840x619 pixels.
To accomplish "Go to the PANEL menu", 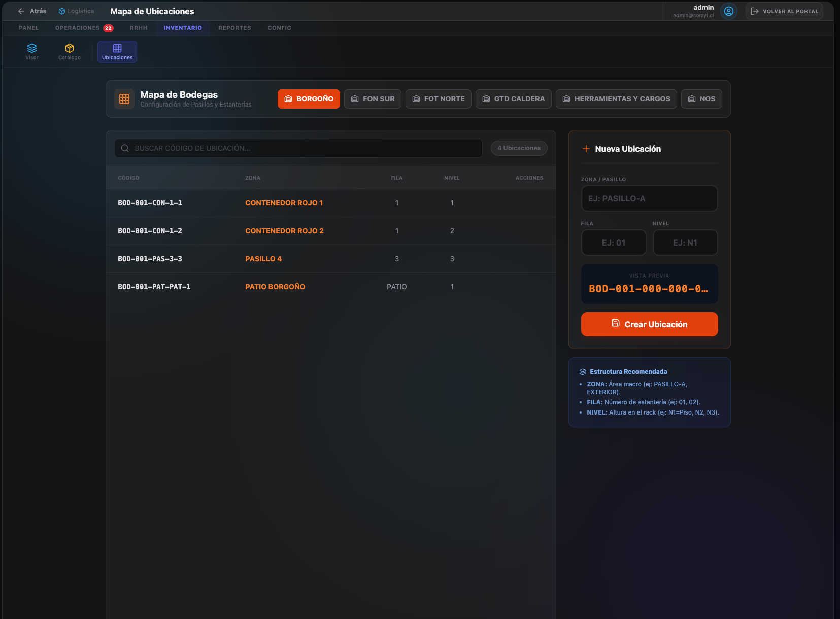I will click(x=29, y=28).
